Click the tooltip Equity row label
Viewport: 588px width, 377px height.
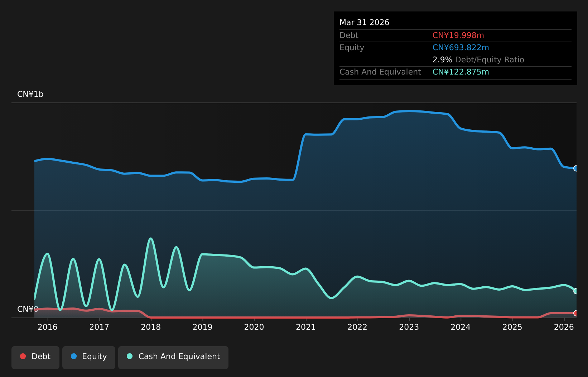pos(352,48)
